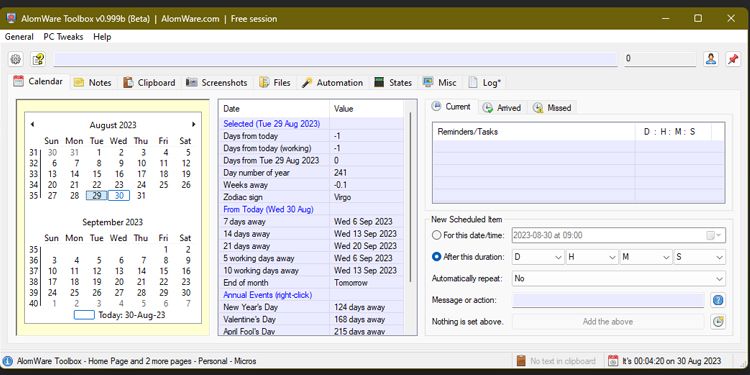Open the PC Tweaks menu

click(63, 37)
